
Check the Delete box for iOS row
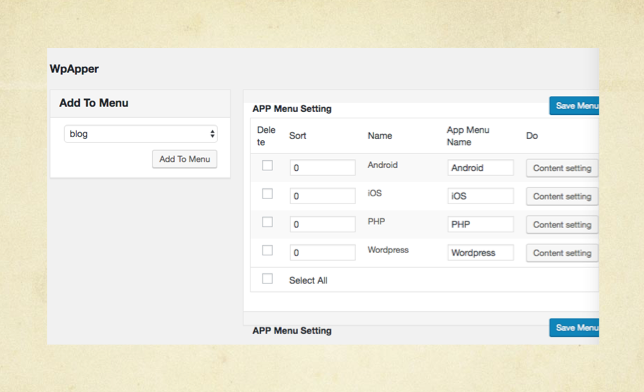click(x=267, y=194)
